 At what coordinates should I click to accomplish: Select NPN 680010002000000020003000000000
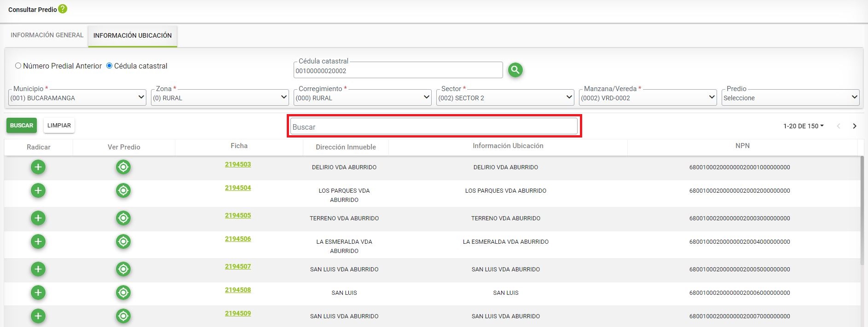(740, 218)
